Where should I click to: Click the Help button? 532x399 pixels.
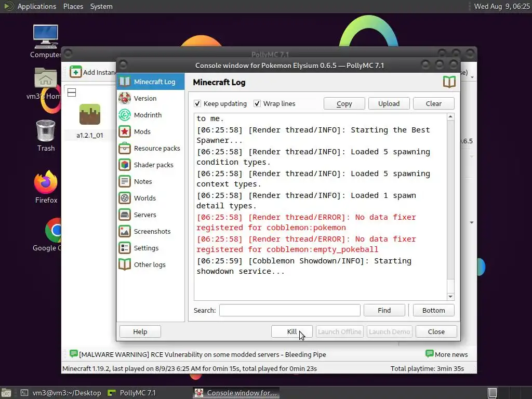click(140, 331)
